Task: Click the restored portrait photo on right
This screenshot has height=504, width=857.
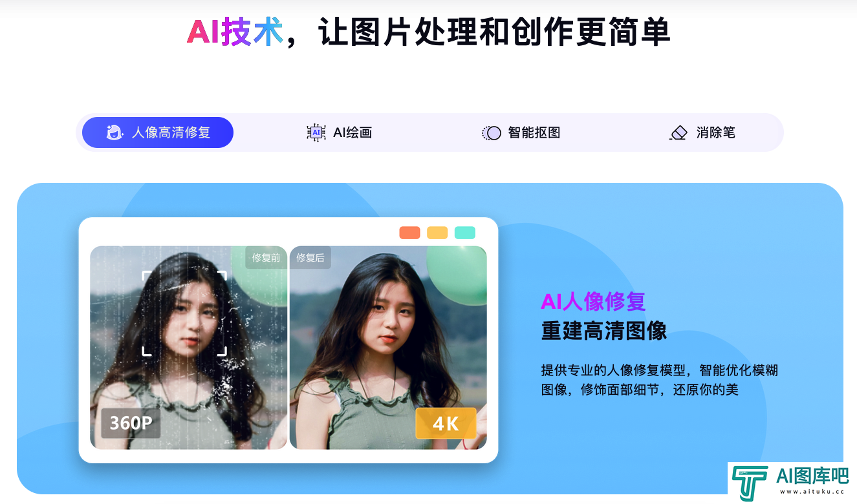Action: point(388,348)
